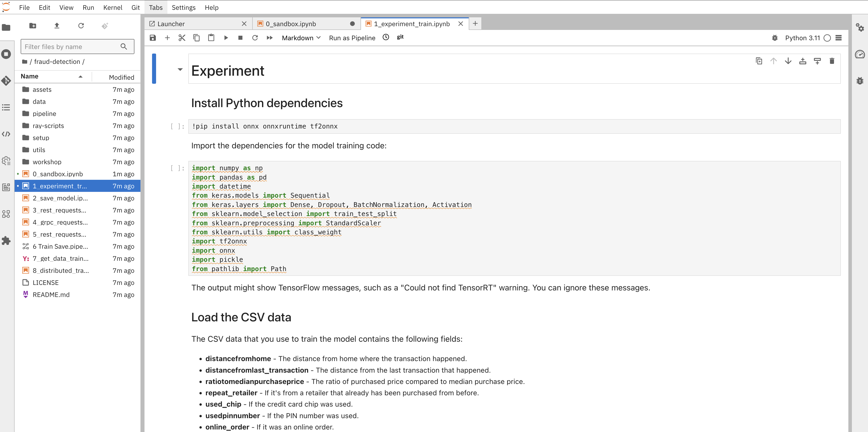
Task: Navigate to root folder in breadcrumb
Action: tap(25, 62)
